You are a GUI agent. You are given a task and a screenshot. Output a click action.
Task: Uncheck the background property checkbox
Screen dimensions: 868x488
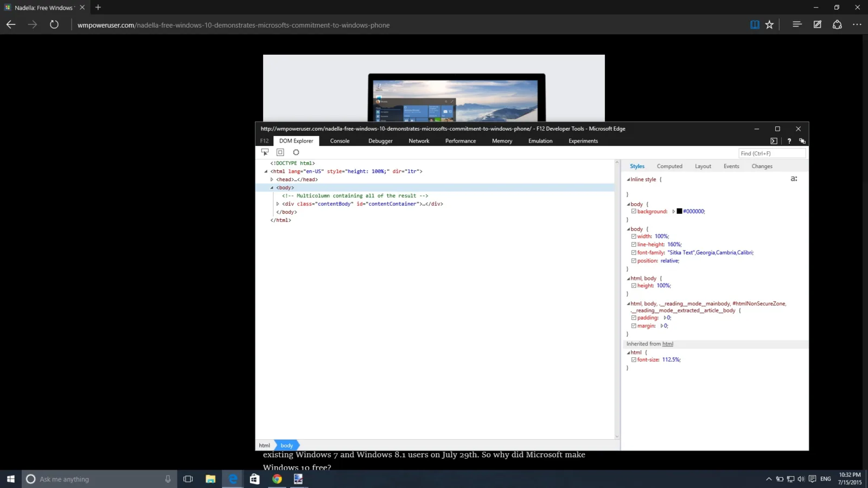pos(634,211)
